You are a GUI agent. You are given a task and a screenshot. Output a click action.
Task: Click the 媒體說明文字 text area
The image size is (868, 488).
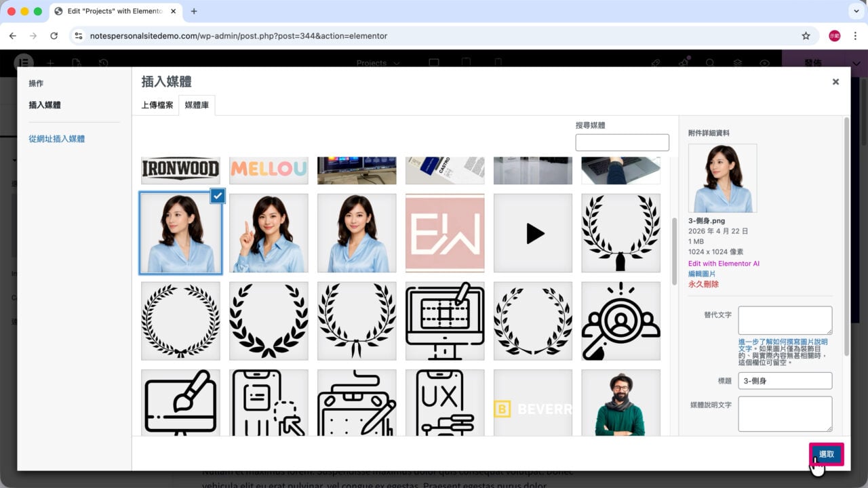click(785, 414)
